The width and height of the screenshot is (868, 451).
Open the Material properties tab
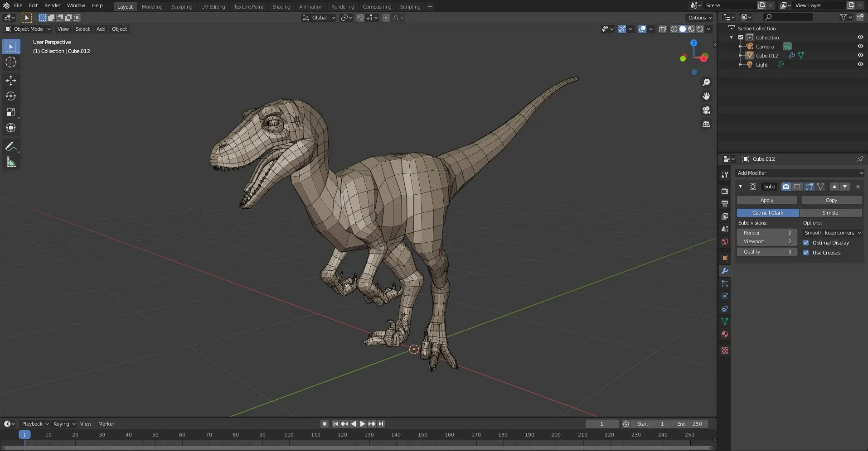[725, 334]
